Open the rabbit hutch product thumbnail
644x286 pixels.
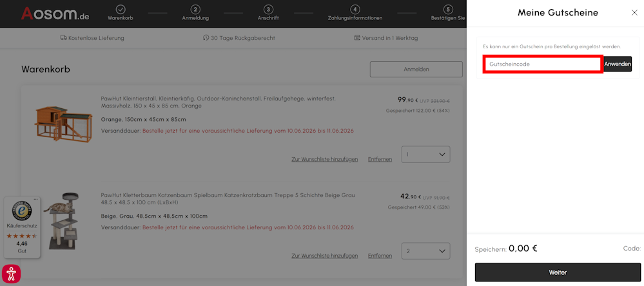click(64, 123)
